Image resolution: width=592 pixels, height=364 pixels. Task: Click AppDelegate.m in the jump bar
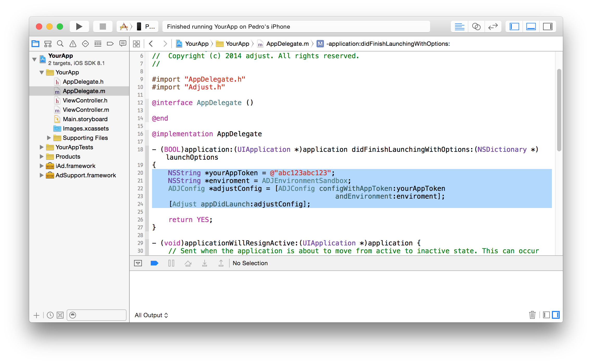(287, 44)
